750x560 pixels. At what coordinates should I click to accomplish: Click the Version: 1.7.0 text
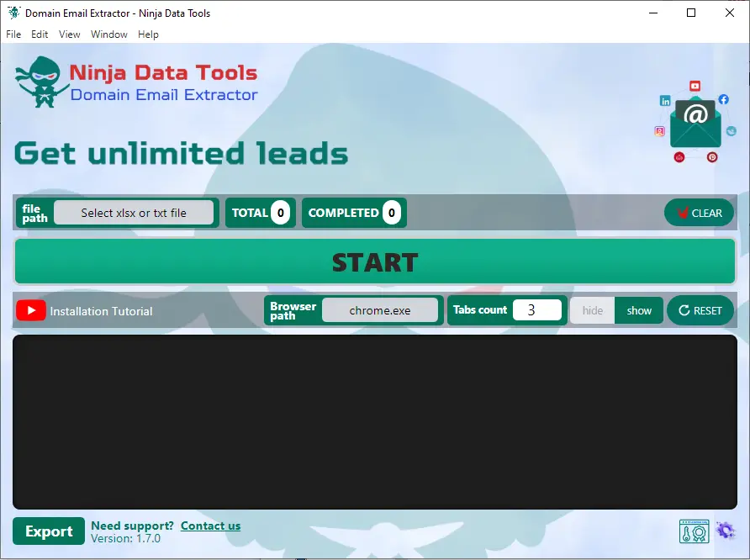click(x=126, y=538)
